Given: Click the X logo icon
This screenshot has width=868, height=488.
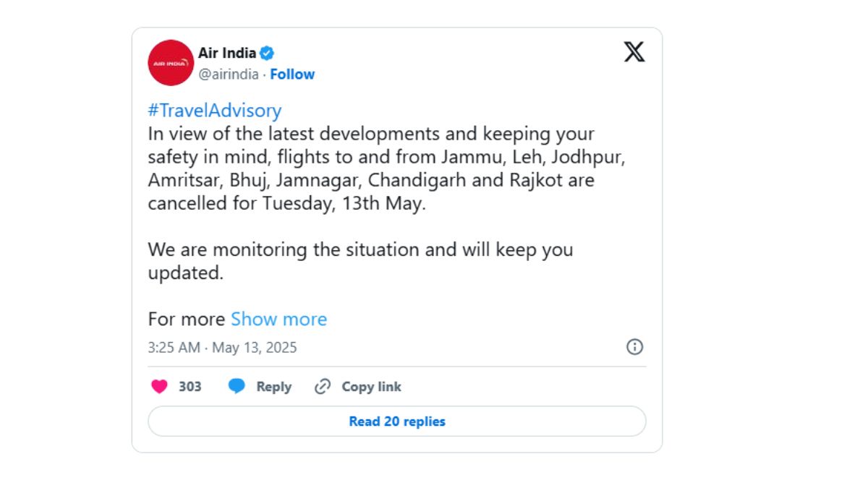Looking at the screenshot, I should (634, 52).
